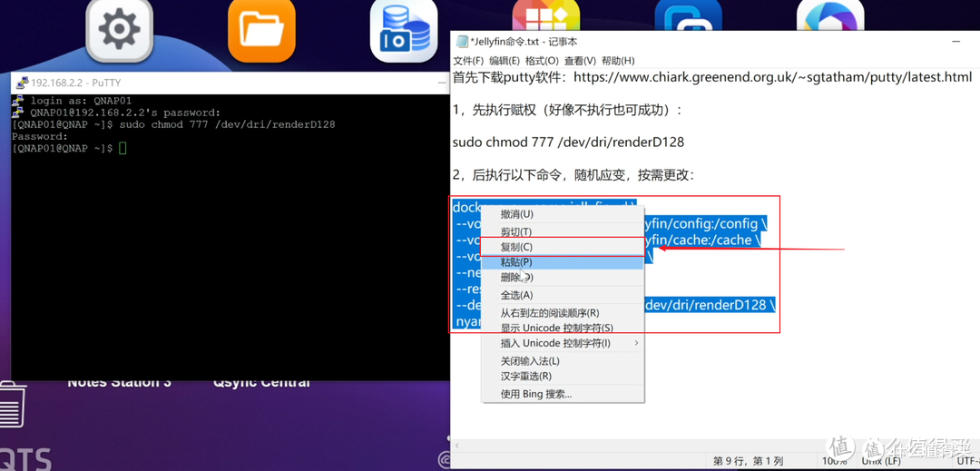This screenshot has height=471, width=980.
Task: Click the login as: QNAP01 line in PuTTY
Action: (x=82, y=101)
